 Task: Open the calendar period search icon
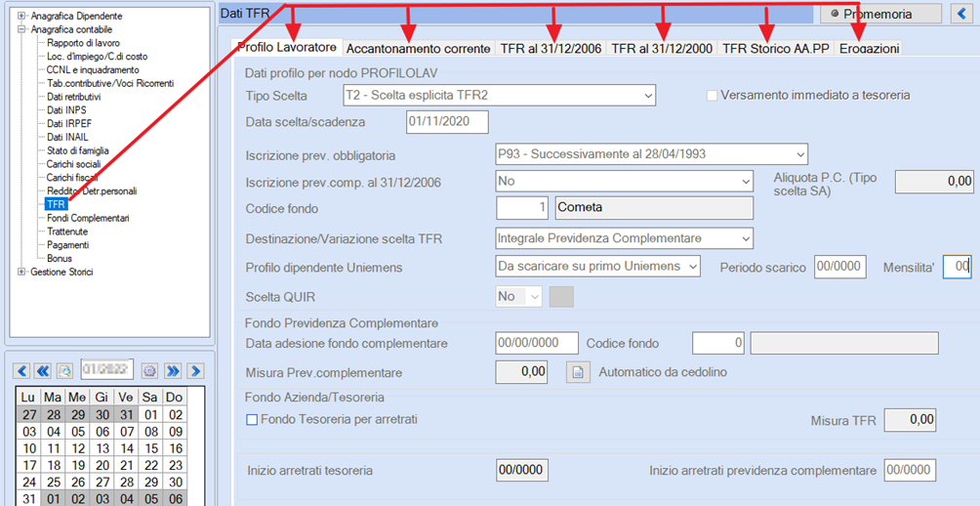64,371
